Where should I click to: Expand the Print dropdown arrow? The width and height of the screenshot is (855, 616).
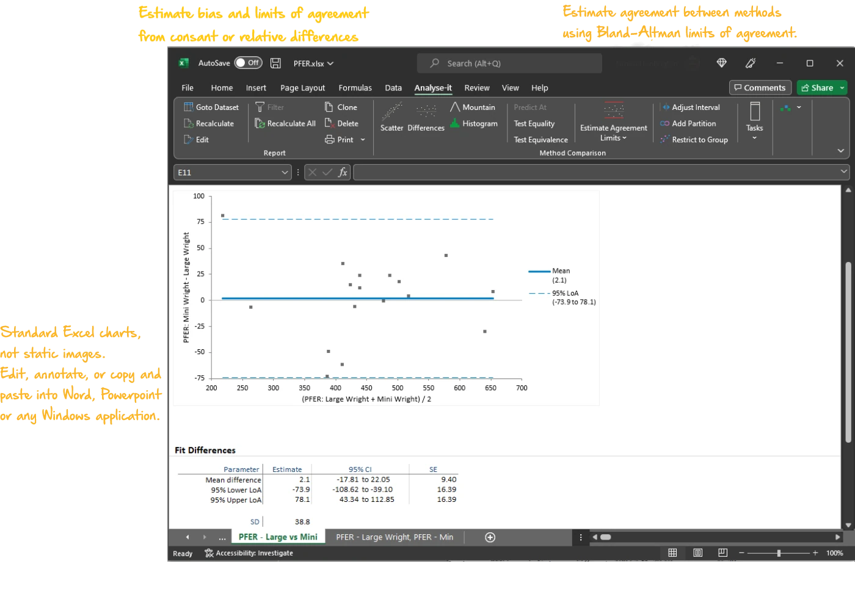pos(363,140)
